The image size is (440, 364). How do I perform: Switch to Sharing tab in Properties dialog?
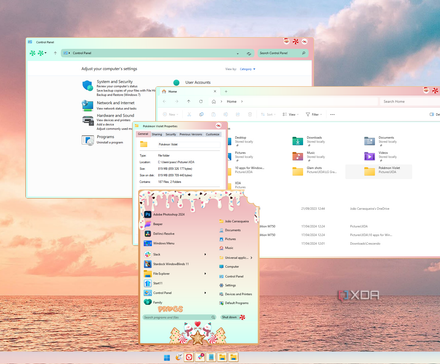[157, 134]
